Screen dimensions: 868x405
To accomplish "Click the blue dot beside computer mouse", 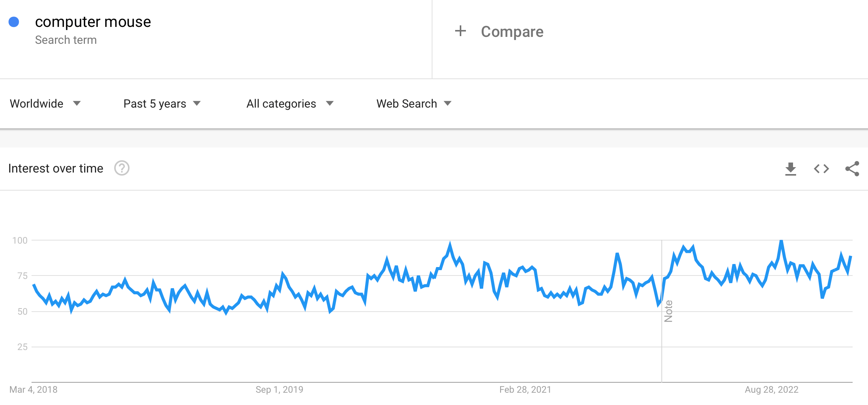I will coord(14,22).
